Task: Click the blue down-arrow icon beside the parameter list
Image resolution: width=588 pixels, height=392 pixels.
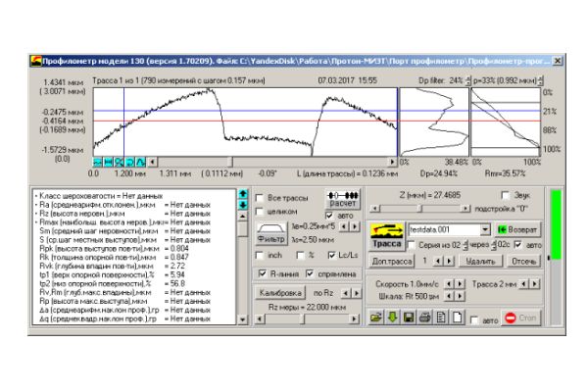Action: [x=243, y=205]
